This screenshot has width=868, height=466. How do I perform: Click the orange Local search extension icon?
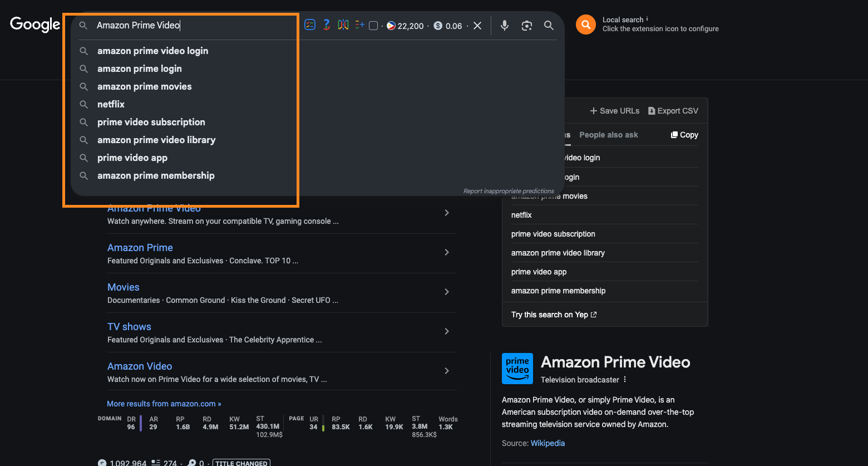585,24
